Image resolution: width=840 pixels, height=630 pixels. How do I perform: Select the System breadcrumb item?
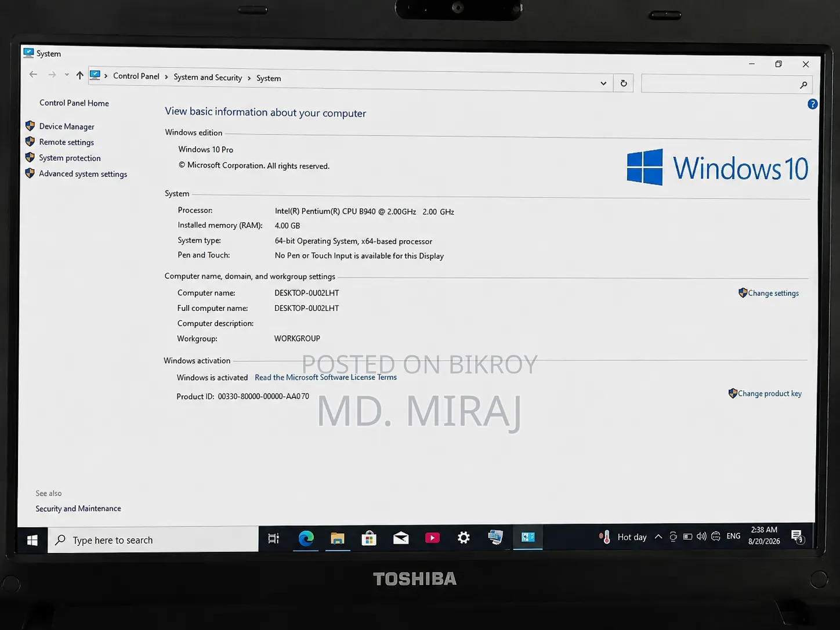pos(269,78)
